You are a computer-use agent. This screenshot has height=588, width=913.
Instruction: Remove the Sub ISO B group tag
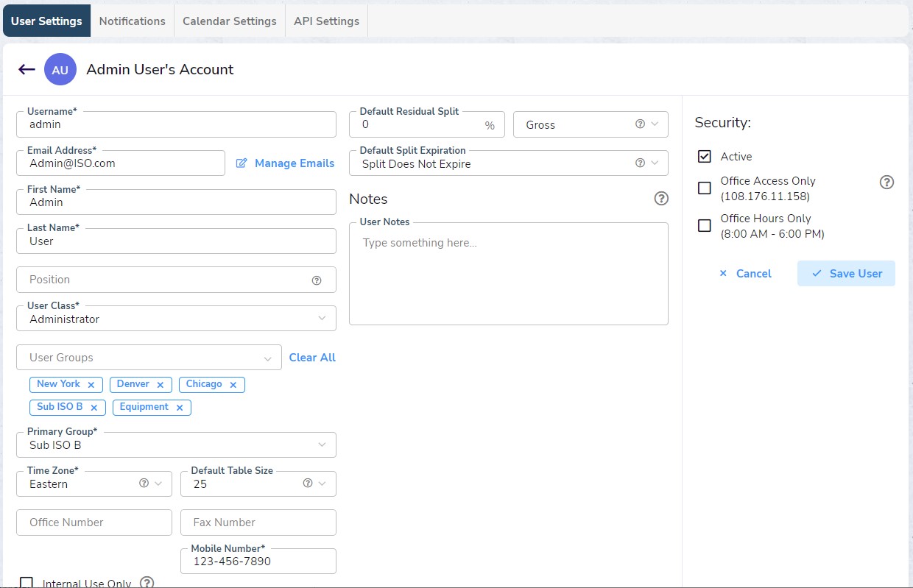tap(94, 408)
